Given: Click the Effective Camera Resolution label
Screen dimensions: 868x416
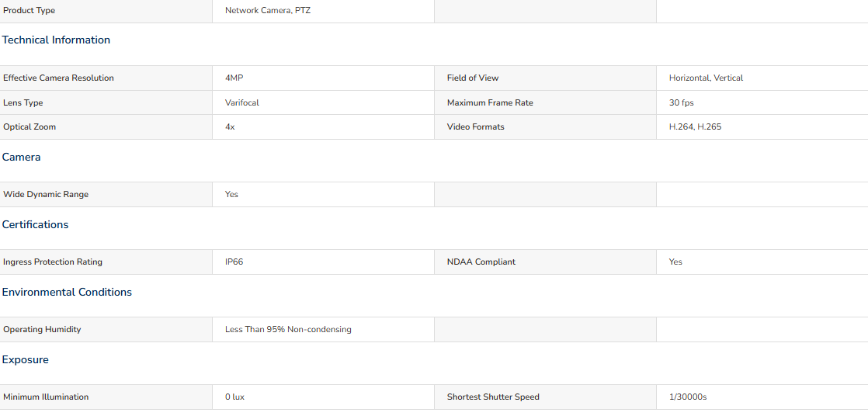Looking at the screenshot, I should (59, 78).
